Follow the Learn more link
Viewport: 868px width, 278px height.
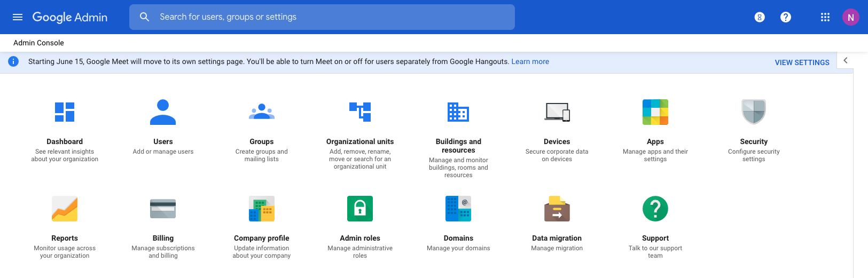point(530,61)
